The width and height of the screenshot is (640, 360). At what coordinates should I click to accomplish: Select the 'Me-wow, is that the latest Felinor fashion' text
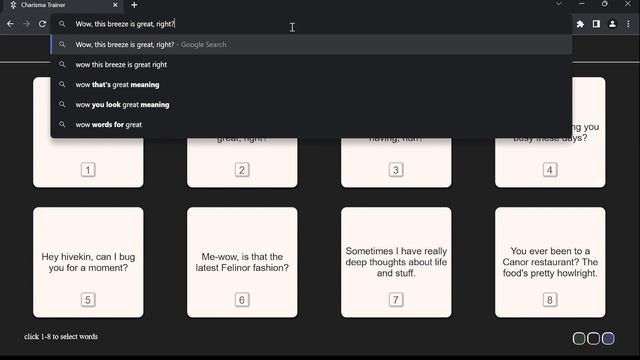242,262
